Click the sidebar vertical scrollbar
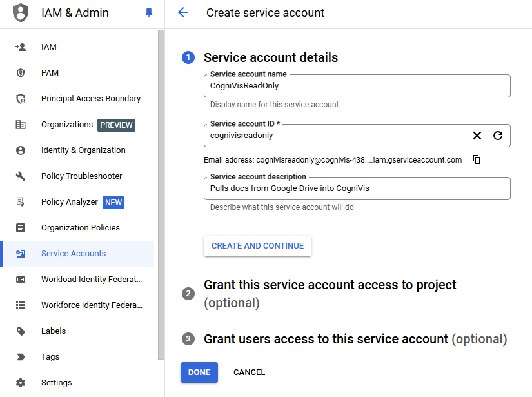This screenshot has height=397, width=532. coord(161,194)
